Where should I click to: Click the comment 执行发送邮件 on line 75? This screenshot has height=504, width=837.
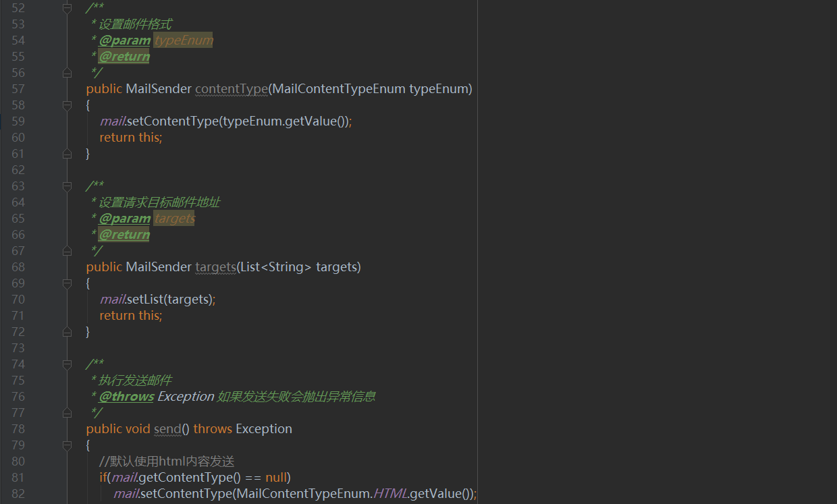click(x=135, y=381)
